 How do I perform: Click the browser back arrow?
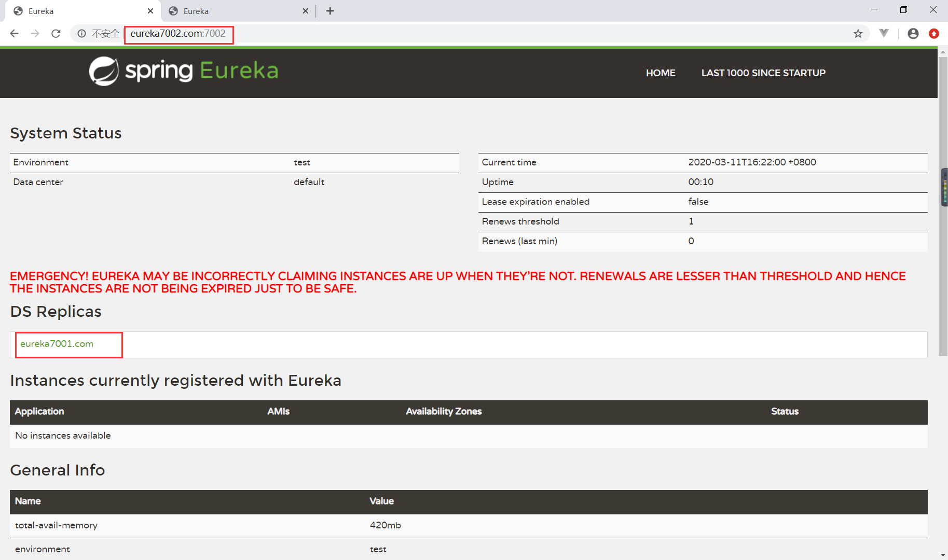coord(15,34)
